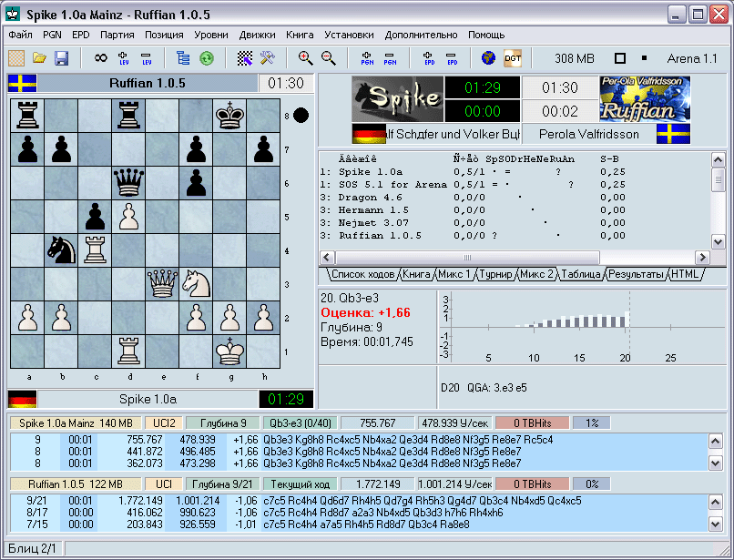
Task: Click the Spike 1.0a Mainz 140 MB label
Action: coord(76,423)
